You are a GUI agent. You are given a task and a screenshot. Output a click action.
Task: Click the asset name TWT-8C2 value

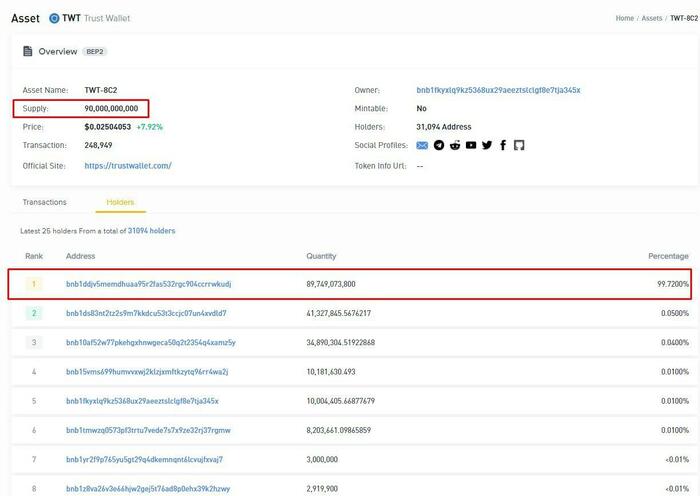[101, 90]
